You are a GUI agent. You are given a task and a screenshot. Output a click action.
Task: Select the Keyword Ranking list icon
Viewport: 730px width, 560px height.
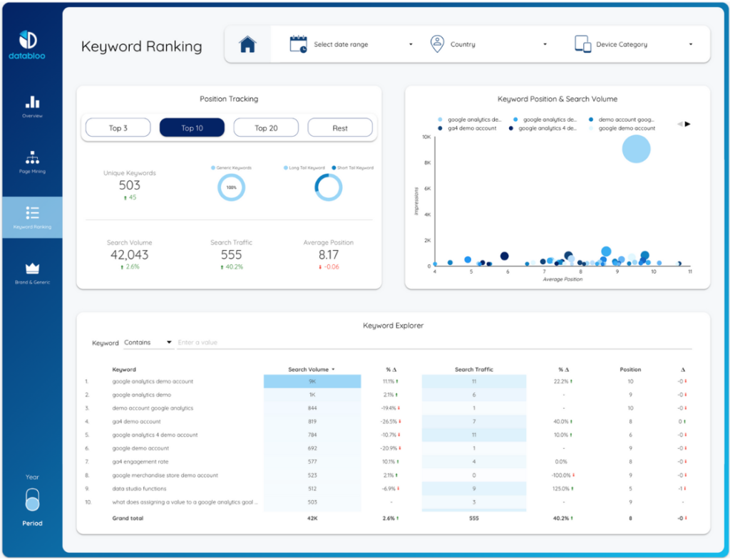32,213
